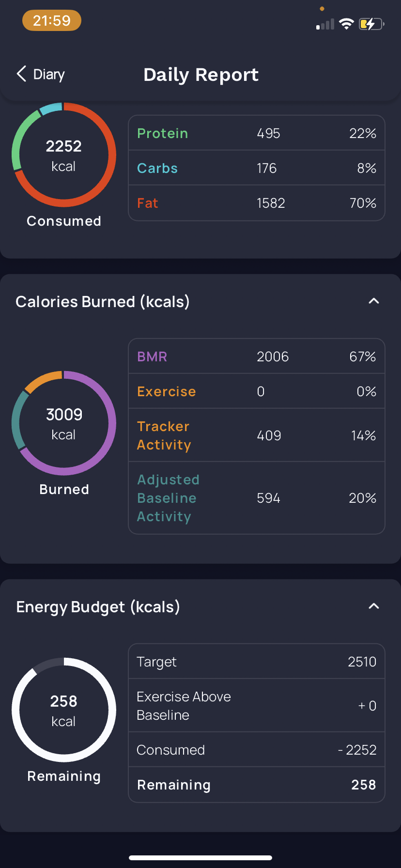Open the BMR row
The width and height of the screenshot is (401, 868).
coord(257,356)
